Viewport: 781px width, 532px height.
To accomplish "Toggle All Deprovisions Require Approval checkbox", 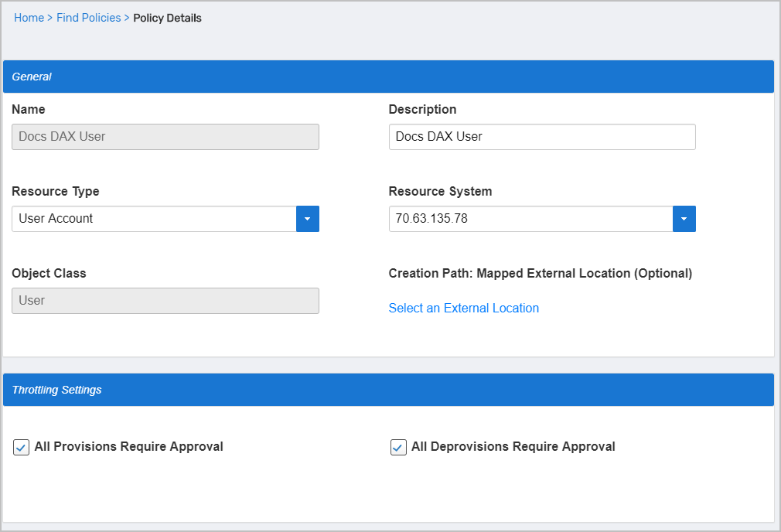I will pyautogui.click(x=398, y=447).
